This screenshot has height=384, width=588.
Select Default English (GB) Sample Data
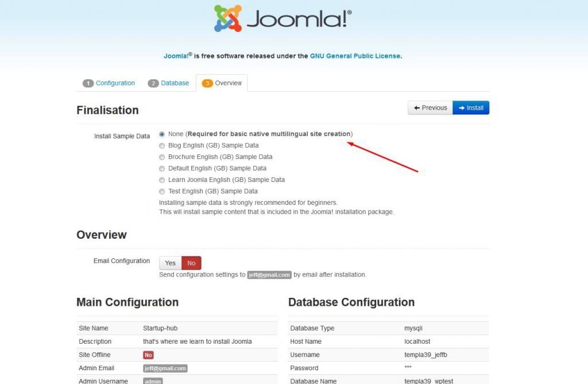(x=162, y=168)
